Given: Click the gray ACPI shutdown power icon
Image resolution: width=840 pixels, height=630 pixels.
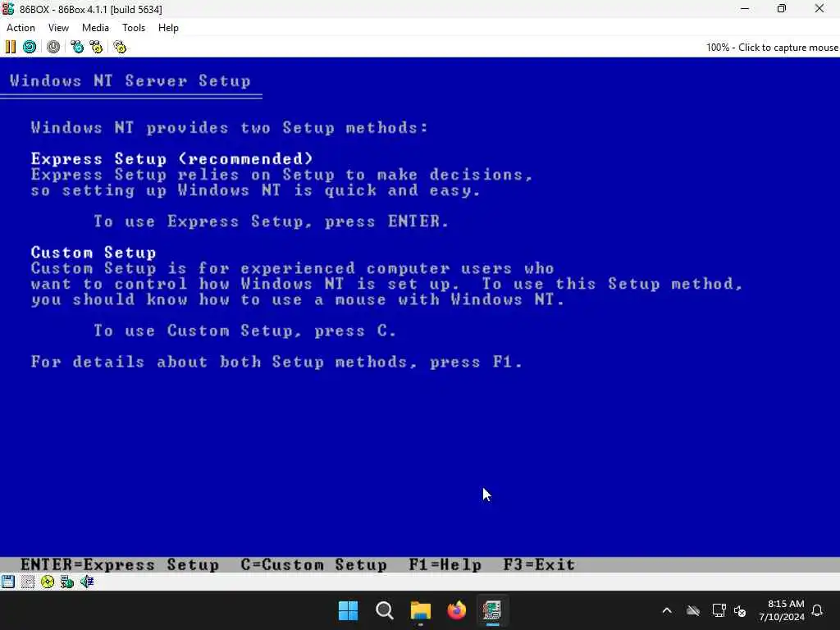Looking at the screenshot, I should click(x=53, y=47).
